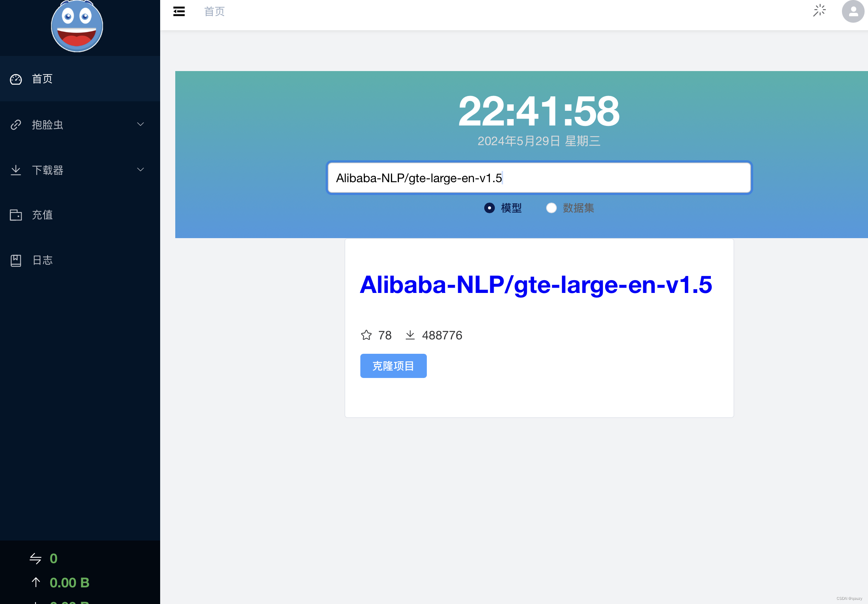Collapse sidebar with the hamburger menu icon
Viewport: 868px width, 604px height.
coord(179,11)
